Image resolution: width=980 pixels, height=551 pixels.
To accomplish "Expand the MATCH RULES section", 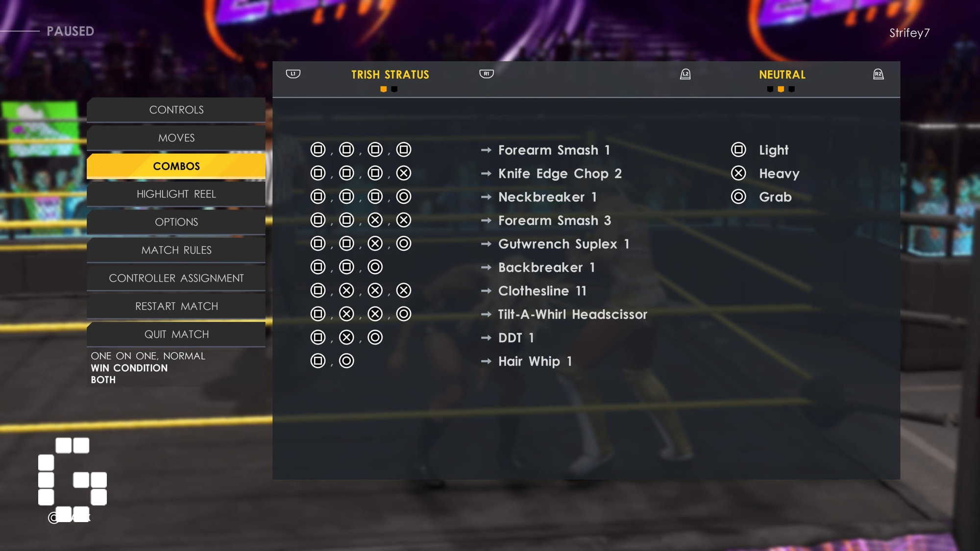I will (176, 250).
